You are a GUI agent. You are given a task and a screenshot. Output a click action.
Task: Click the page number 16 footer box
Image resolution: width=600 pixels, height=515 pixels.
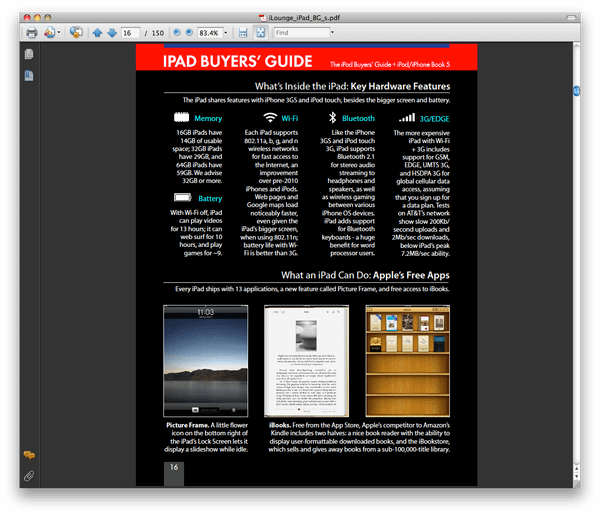point(174,474)
